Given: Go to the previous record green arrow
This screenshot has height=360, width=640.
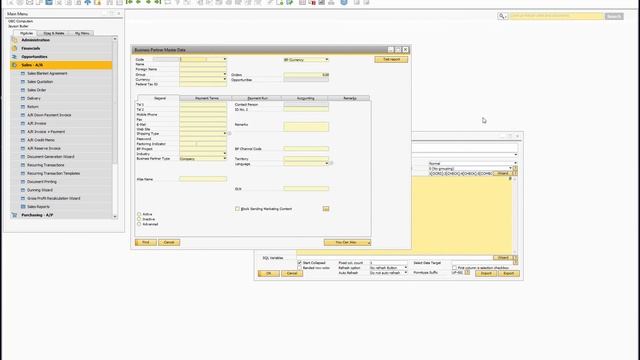Looking at the screenshot, I should tap(139, 2).
